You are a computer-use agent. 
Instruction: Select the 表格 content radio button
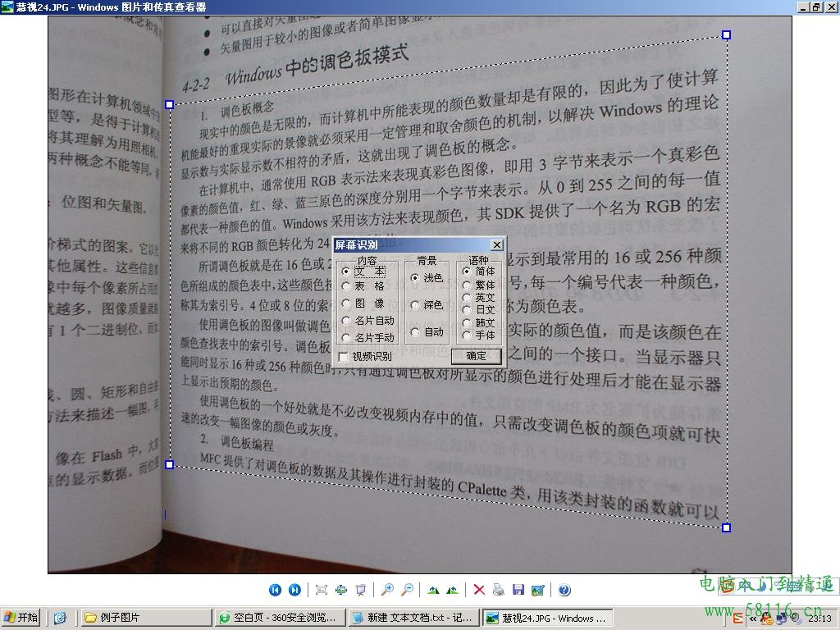[x=346, y=286]
